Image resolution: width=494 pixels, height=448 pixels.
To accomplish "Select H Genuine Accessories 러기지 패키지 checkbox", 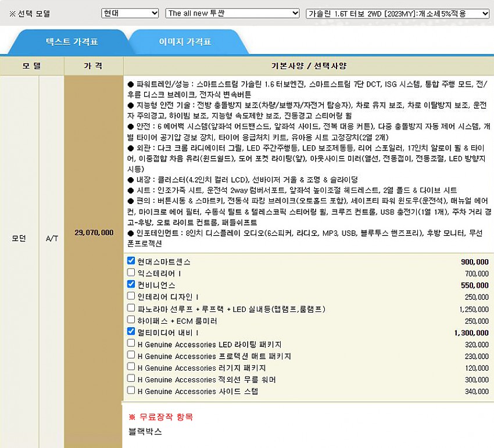I will pos(131,367).
